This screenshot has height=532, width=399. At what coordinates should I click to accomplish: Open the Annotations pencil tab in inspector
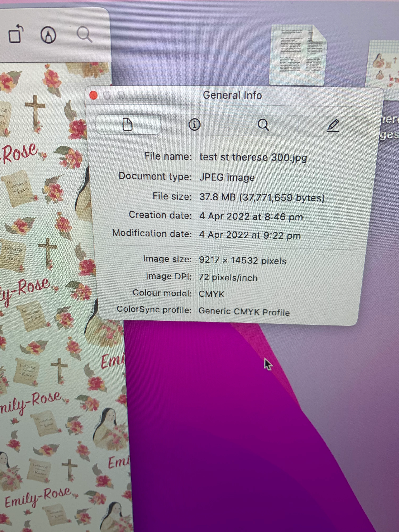point(333,125)
